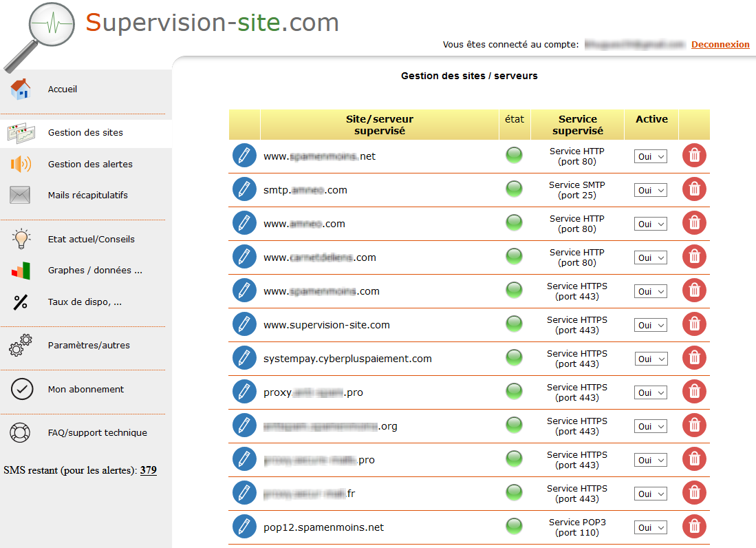This screenshot has width=756, height=548.
Task: Edit the pop12.spamenmoins.net entry
Action: [x=244, y=527]
